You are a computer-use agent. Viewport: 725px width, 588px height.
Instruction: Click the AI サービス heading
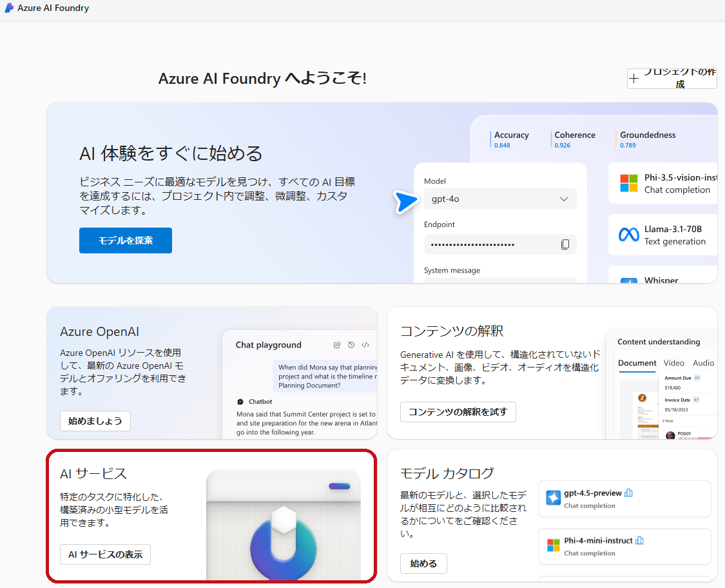(93, 474)
